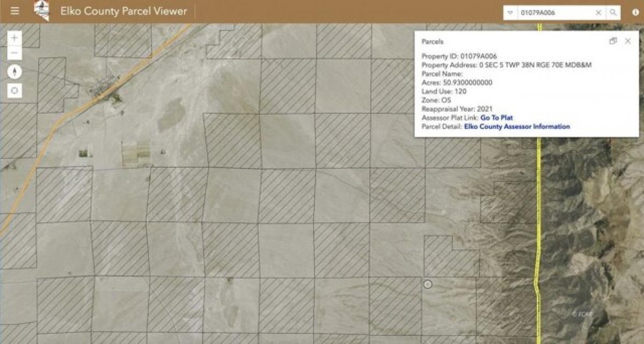644x344 pixels.
Task: Click the Parcels popup title
Action: pos(433,41)
